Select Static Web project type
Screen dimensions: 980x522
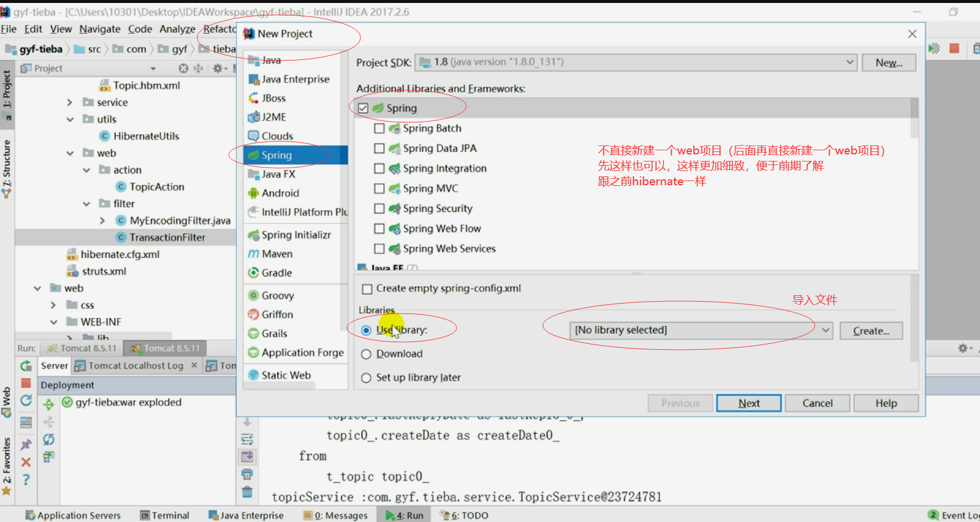(x=295, y=375)
